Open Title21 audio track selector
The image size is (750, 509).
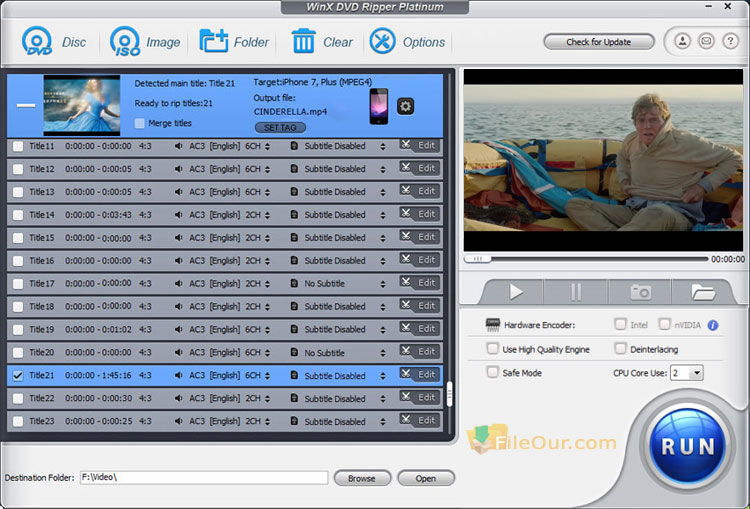(267, 376)
